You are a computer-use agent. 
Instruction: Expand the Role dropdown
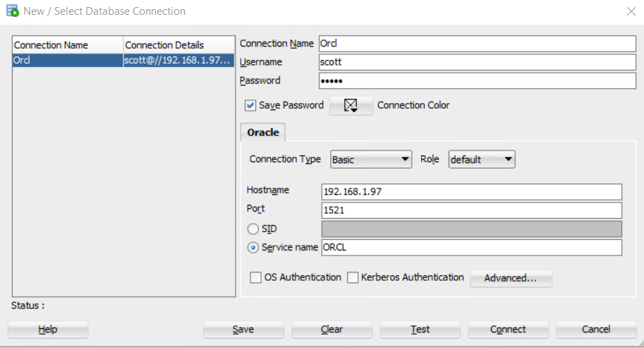(482, 160)
